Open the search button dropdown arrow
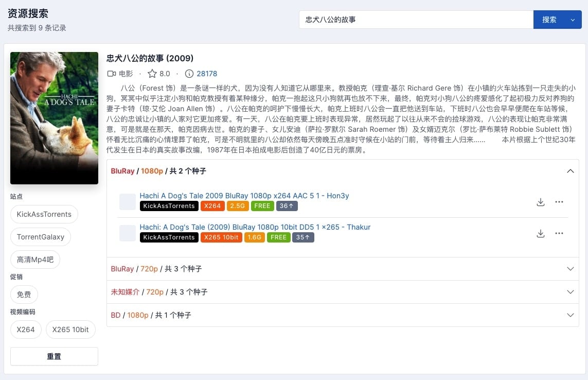 [x=573, y=20]
